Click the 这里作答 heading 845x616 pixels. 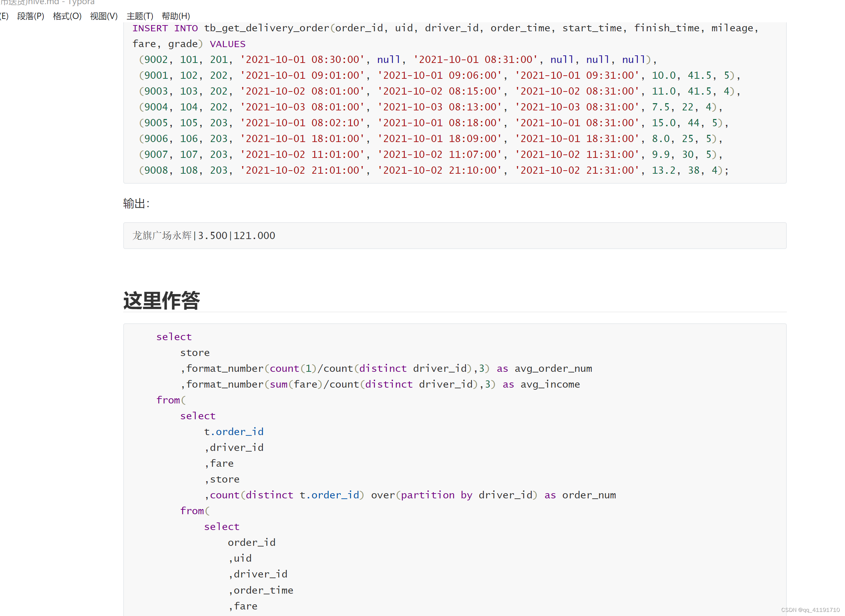coord(161,301)
